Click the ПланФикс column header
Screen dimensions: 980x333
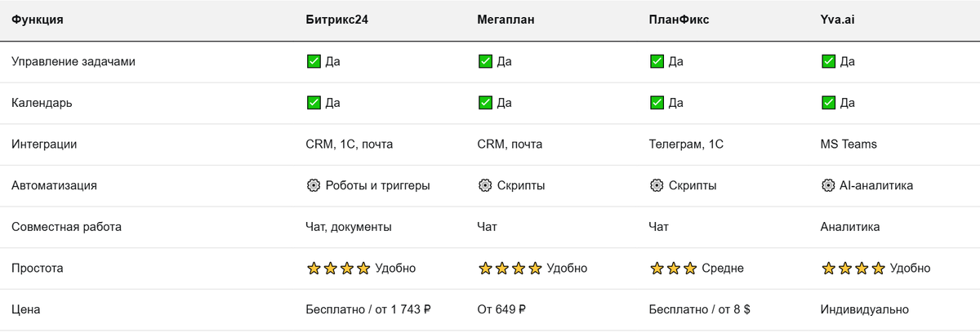point(679,19)
